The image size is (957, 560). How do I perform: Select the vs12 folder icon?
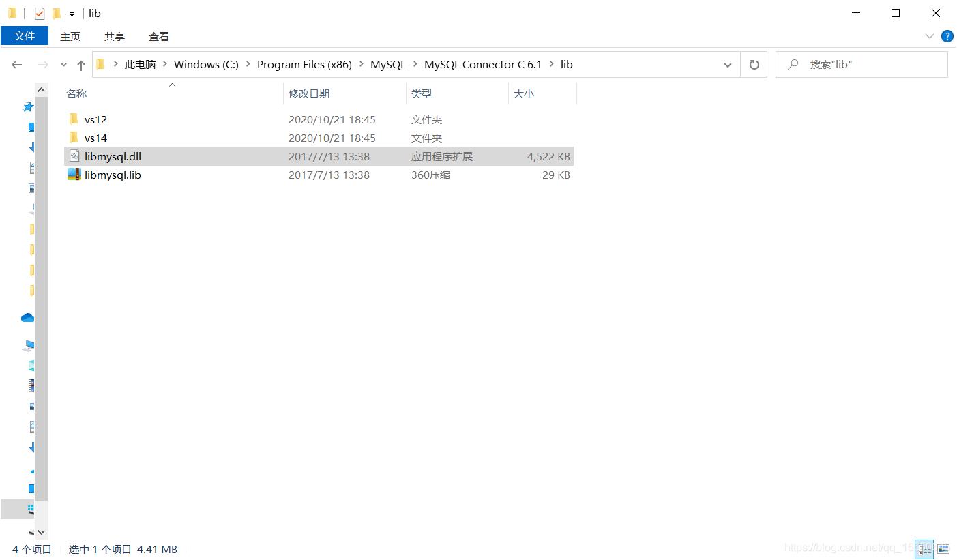(x=74, y=119)
